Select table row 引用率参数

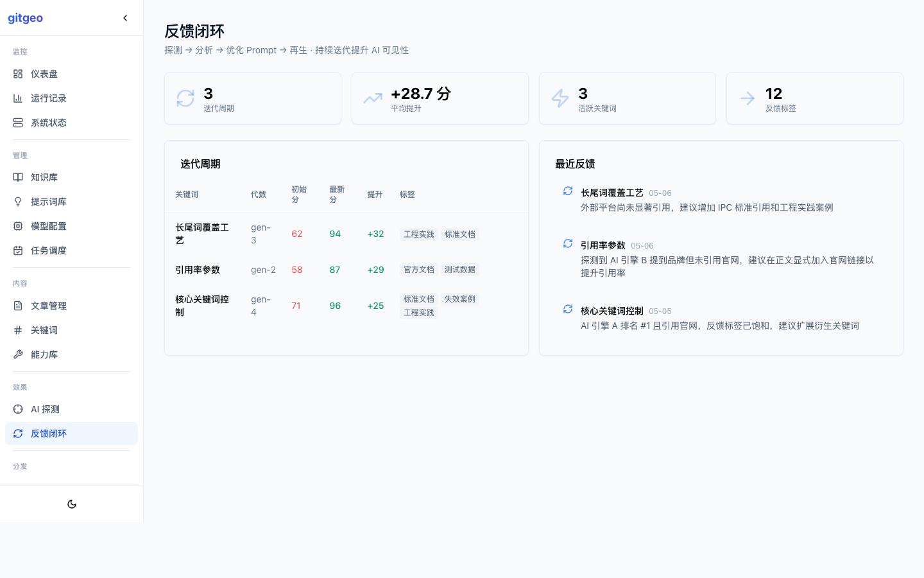(x=346, y=270)
